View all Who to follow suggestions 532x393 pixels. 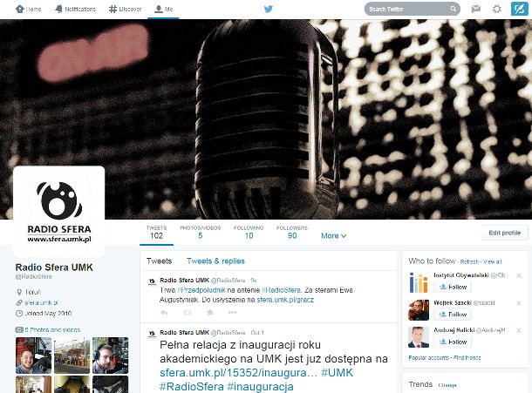(492, 261)
